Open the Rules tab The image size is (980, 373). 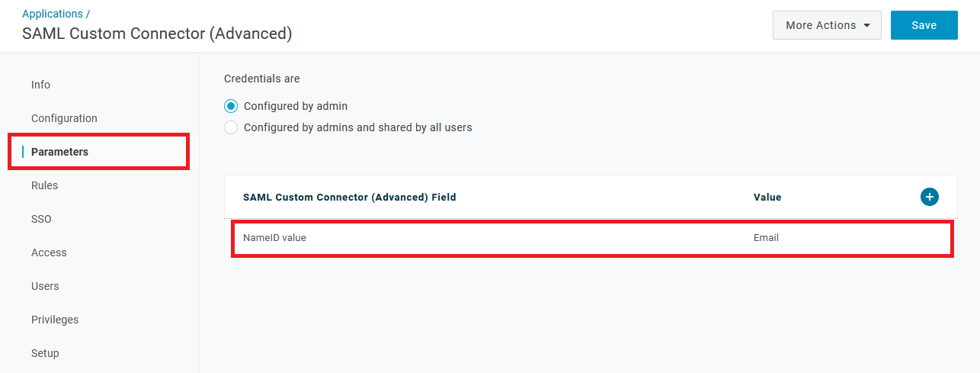pyautogui.click(x=44, y=185)
